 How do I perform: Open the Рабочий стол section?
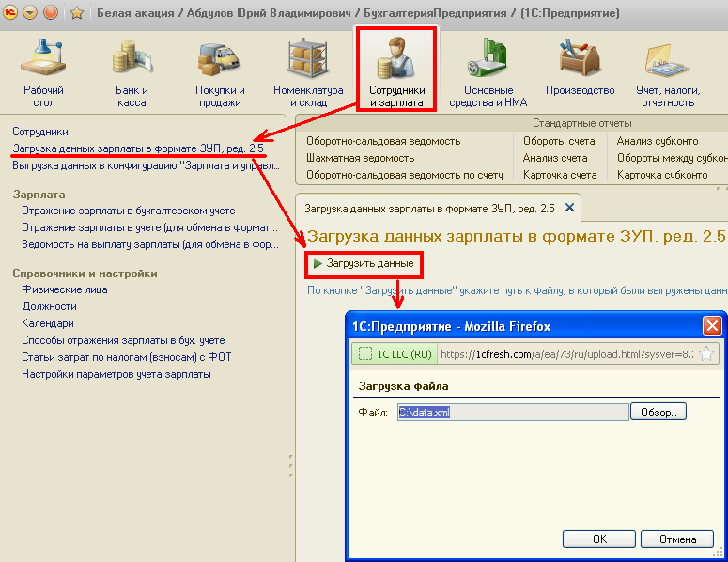tap(43, 73)
